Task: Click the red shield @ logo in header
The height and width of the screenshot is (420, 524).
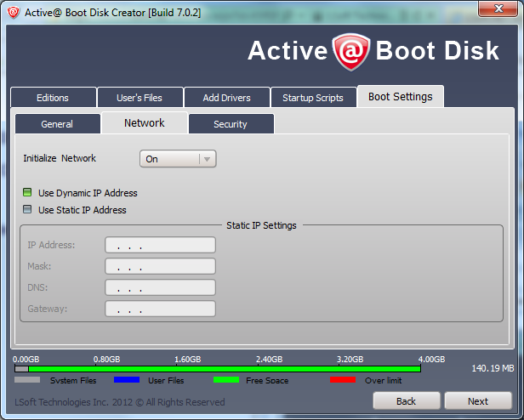Action: [350, 50]
